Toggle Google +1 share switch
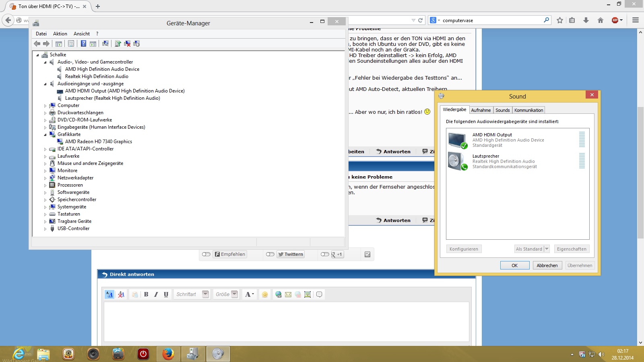644x362 pixels. pyautogui.click(x=325, y=254)
